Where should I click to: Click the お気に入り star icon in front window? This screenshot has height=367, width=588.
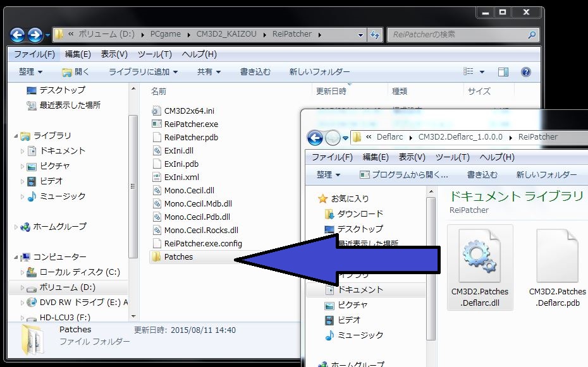pos(322,198)
